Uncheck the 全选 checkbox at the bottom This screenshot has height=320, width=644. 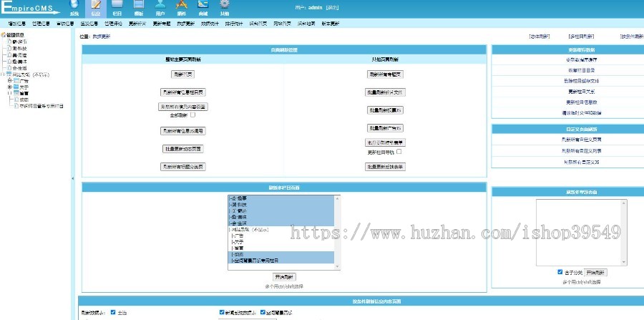[113, 312]
